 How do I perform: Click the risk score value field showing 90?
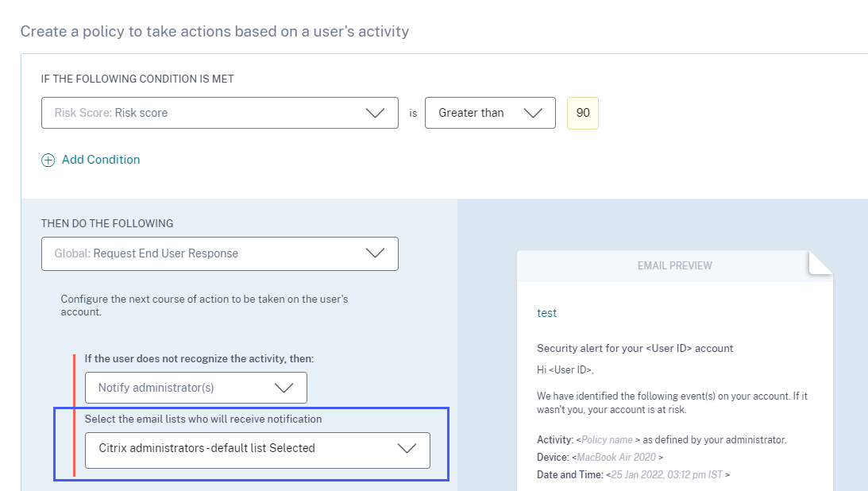[x=583, y=113]
